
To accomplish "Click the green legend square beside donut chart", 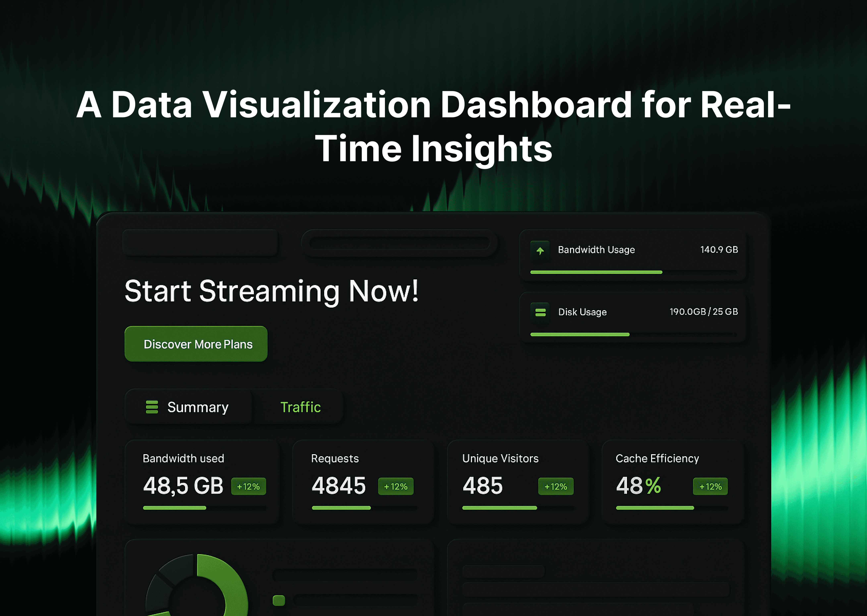I will coord(279,600).
